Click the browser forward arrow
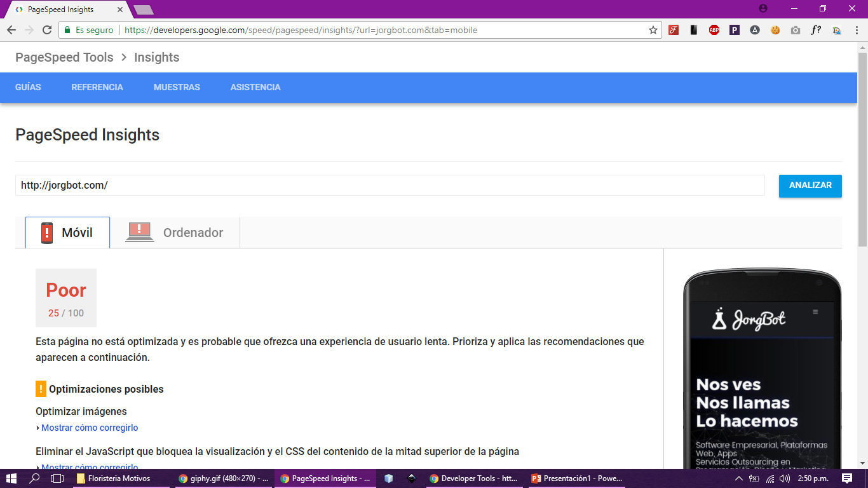The image size is (868, 488). click(x=29, y=30)
